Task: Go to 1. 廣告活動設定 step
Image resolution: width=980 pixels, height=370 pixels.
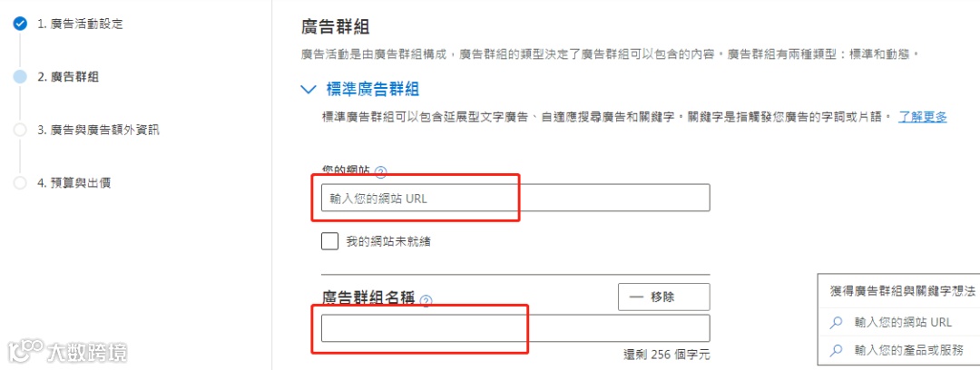Action: point(80,24)
